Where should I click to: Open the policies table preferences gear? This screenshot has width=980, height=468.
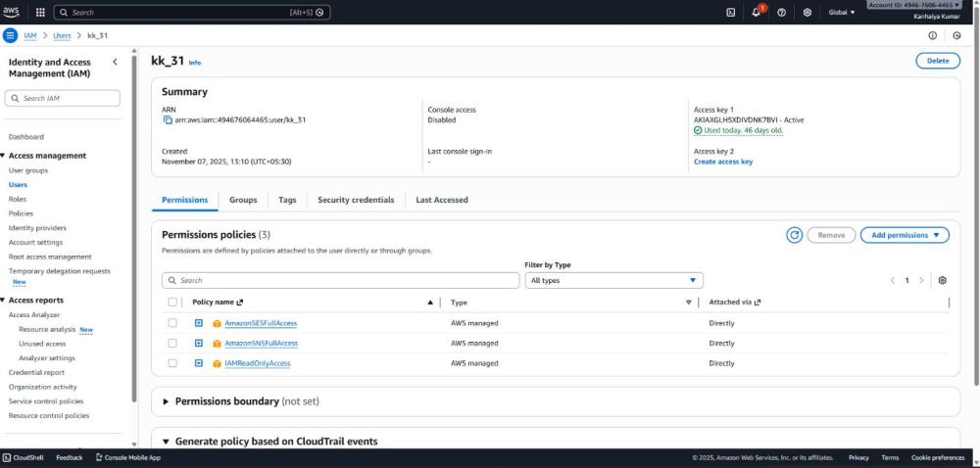pyautogui.click(x=942, y=280)
